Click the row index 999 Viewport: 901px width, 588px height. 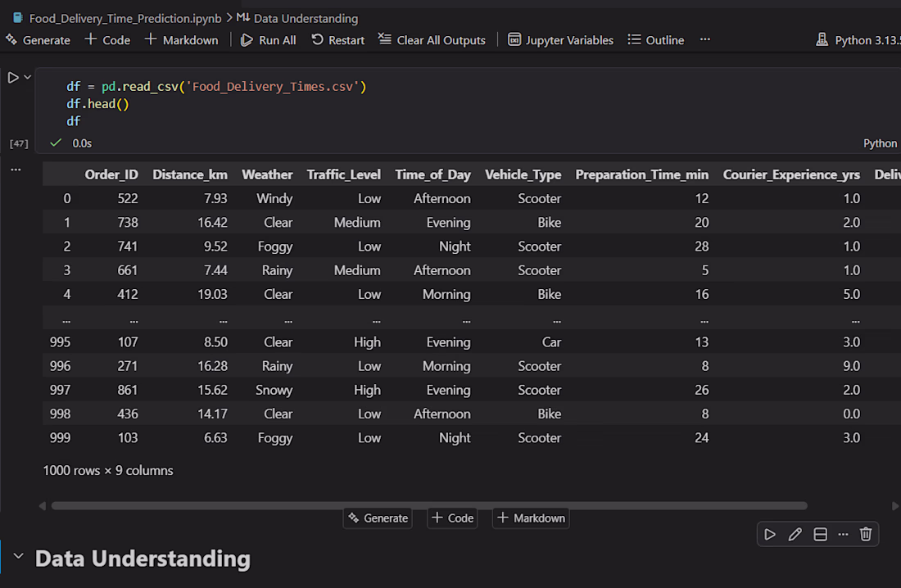pyautogui.click(x=60, y=438)
